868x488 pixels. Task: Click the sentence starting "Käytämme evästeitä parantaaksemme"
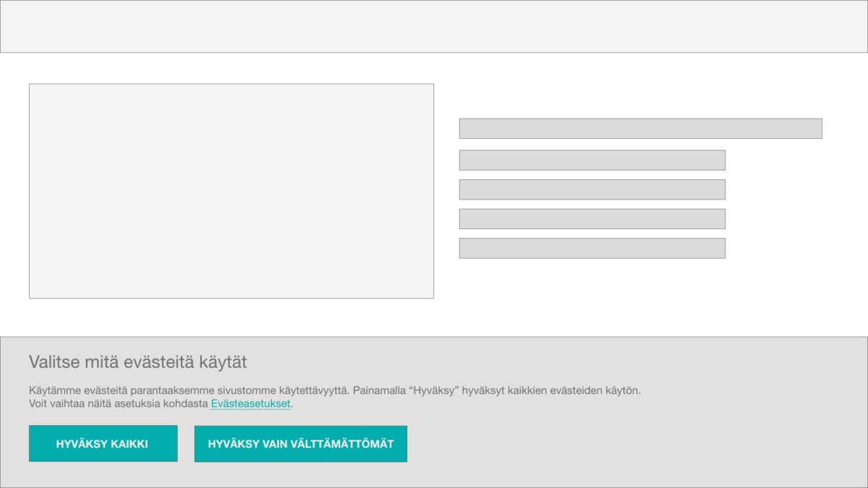(188, 390)
